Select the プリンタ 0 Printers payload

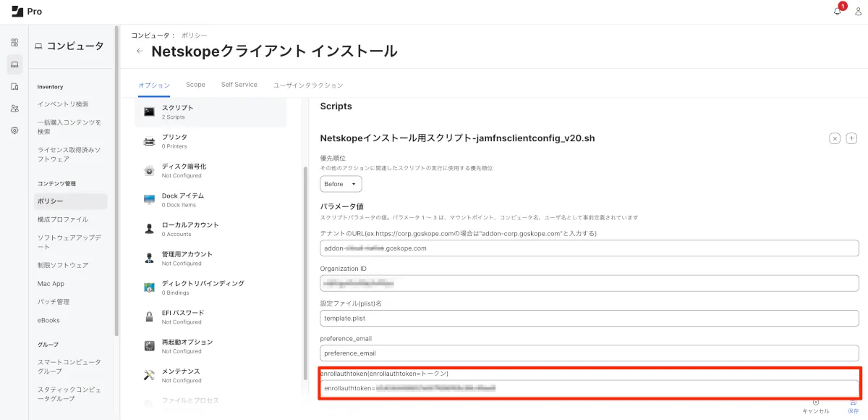click(x=210, y=141)
